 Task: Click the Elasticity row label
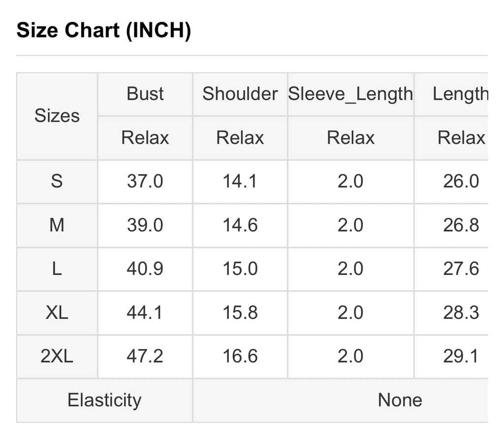[x=104, y=400]
